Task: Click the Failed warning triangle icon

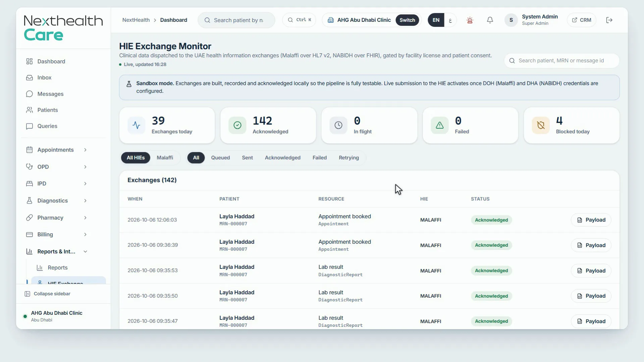Action: pos(440,125)
